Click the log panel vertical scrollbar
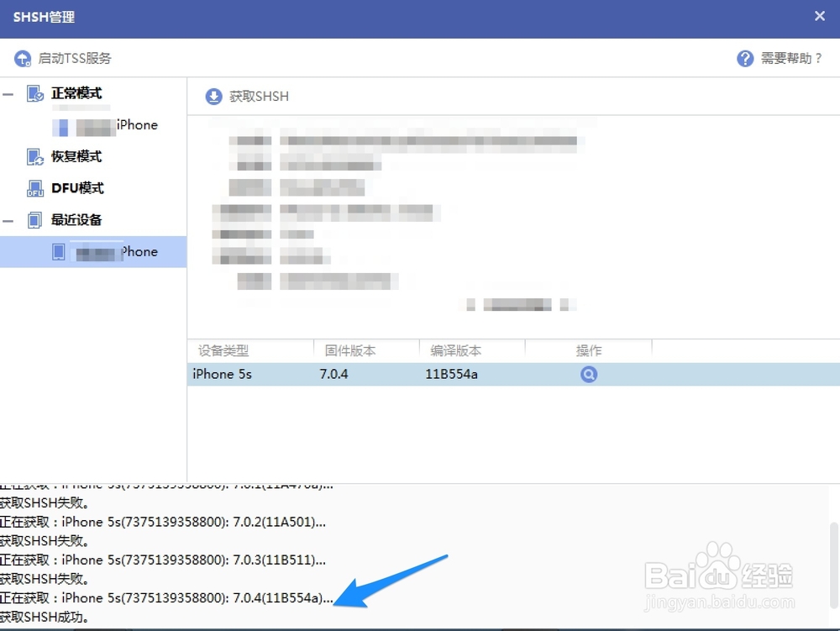The image size is (840, 631). [x=834, y=565]
